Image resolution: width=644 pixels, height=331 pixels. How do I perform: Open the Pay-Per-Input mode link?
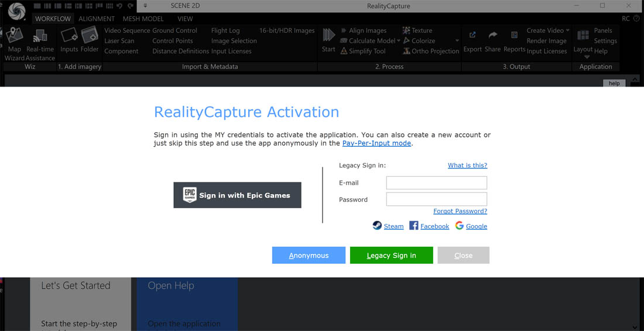[376, 143]
